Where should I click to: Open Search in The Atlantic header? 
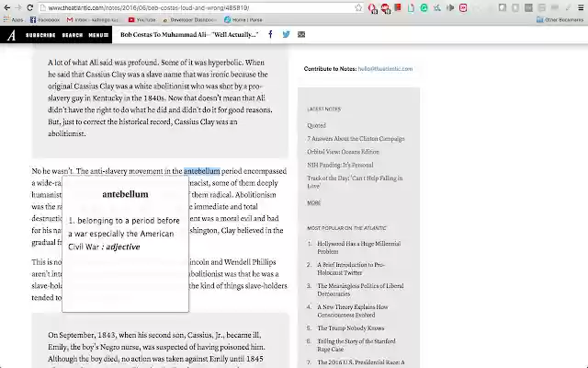tap(73, 35)
